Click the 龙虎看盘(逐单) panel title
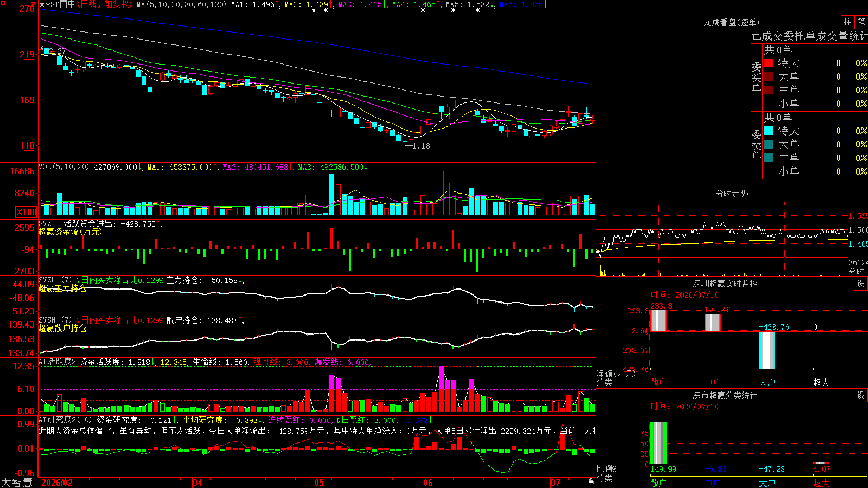Viewport: 868px width, 488px height. coord(732,22)
